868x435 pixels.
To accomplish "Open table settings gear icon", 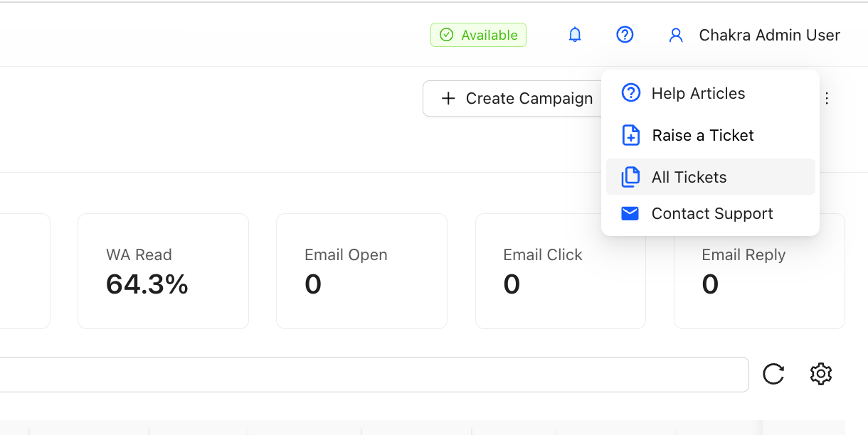I will tap(821, 374).
